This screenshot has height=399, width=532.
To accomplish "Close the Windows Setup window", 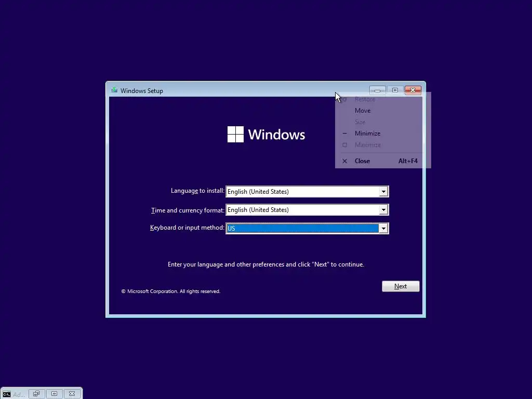I will 413,90.
